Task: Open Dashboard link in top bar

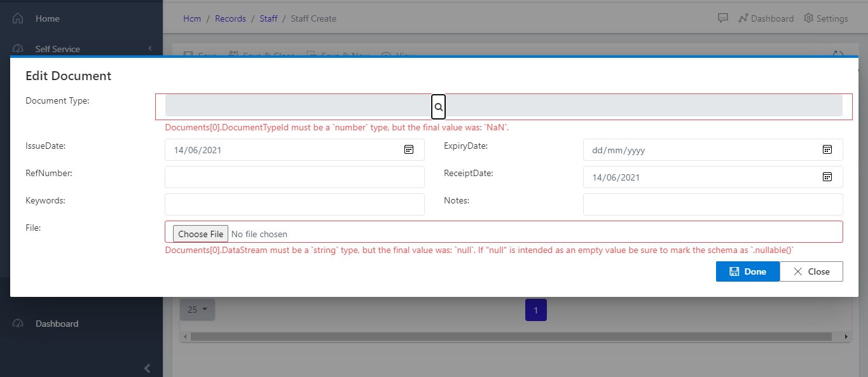Action: click(766, 18)
